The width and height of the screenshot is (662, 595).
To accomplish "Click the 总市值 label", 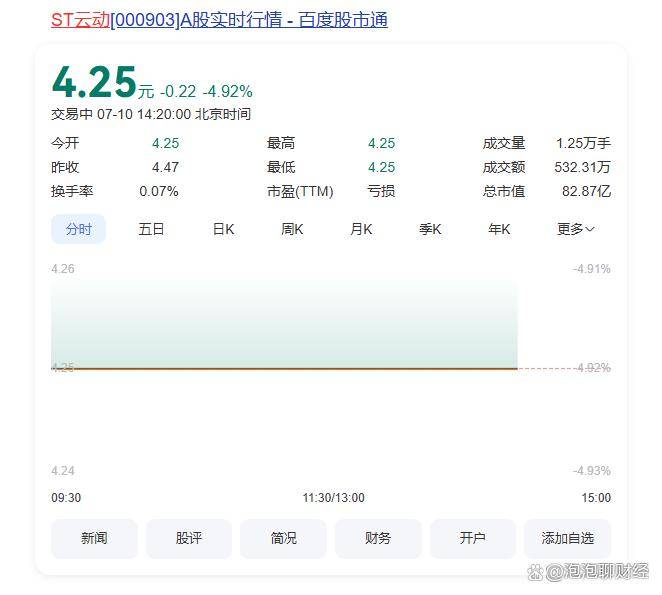I will point(504,191).
